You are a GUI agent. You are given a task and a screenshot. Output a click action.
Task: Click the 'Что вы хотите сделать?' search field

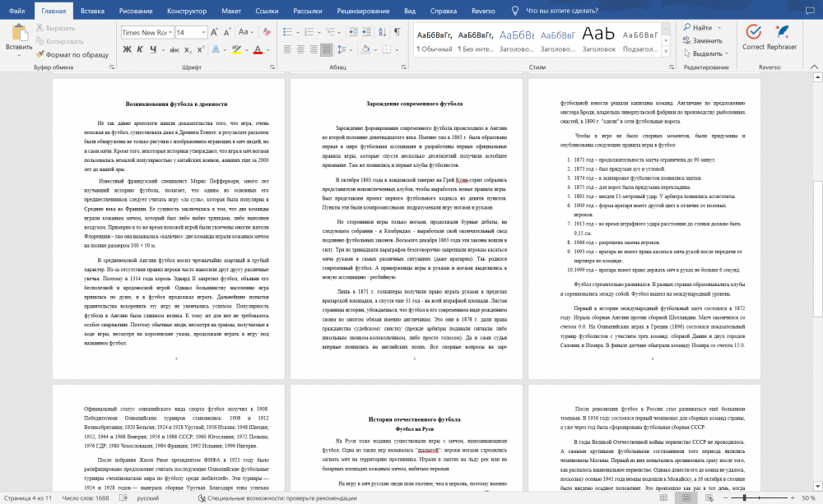(561, 11)
